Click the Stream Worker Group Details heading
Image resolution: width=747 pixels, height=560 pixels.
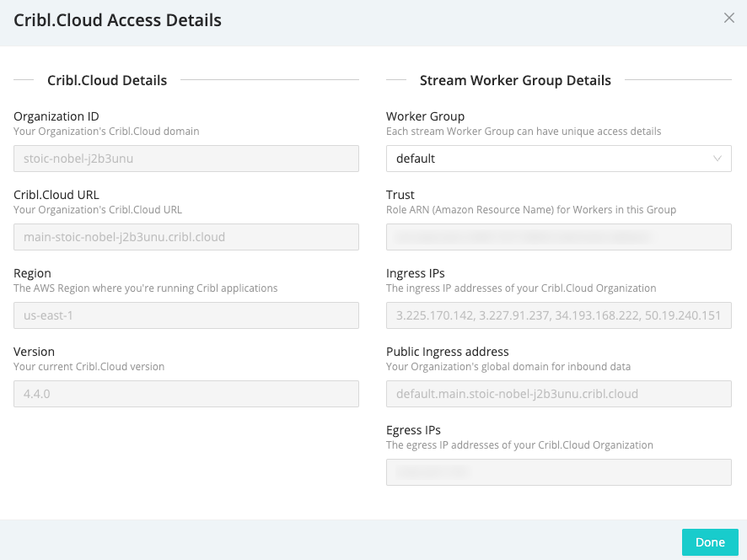[515, 80]
